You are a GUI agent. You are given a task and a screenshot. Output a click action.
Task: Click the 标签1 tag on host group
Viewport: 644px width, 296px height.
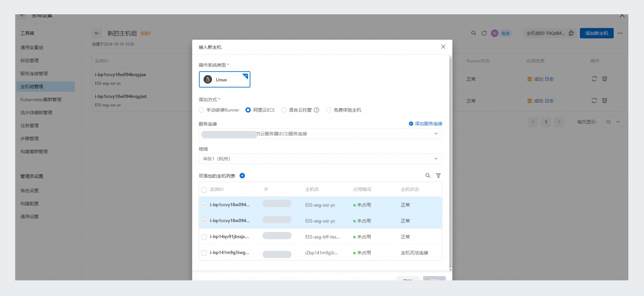point(145,33)
